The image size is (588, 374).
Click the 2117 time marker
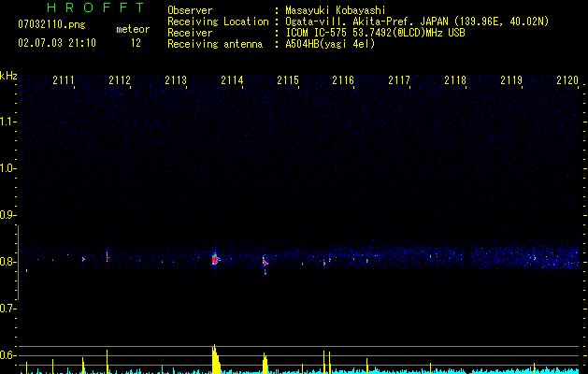click(399, 80)
